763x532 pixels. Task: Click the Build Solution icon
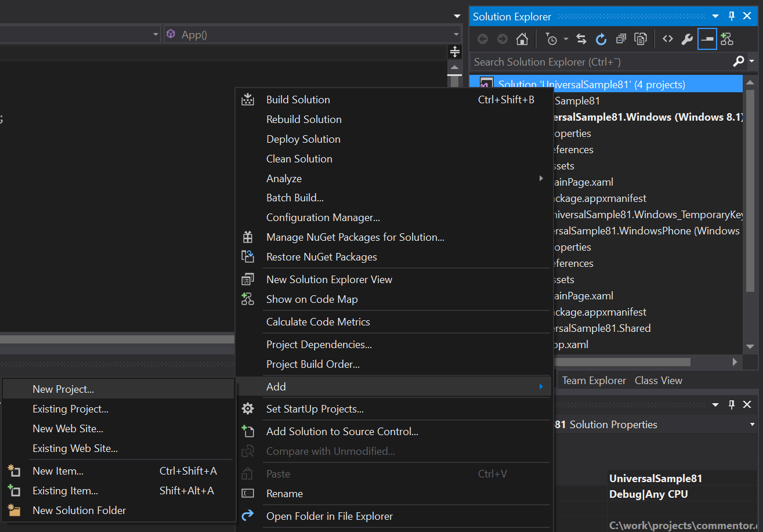[248, 99]
